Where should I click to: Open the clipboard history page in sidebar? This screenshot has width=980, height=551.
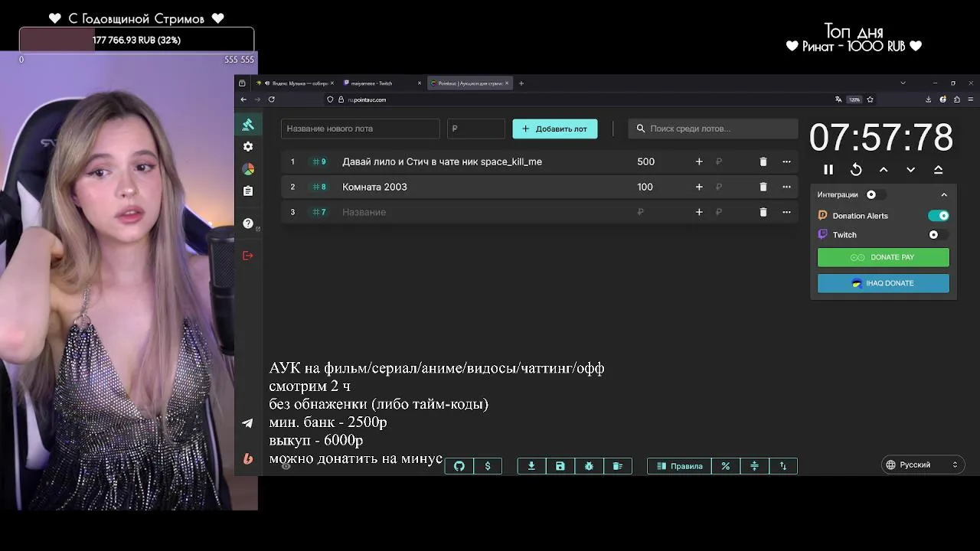point(248,191)
